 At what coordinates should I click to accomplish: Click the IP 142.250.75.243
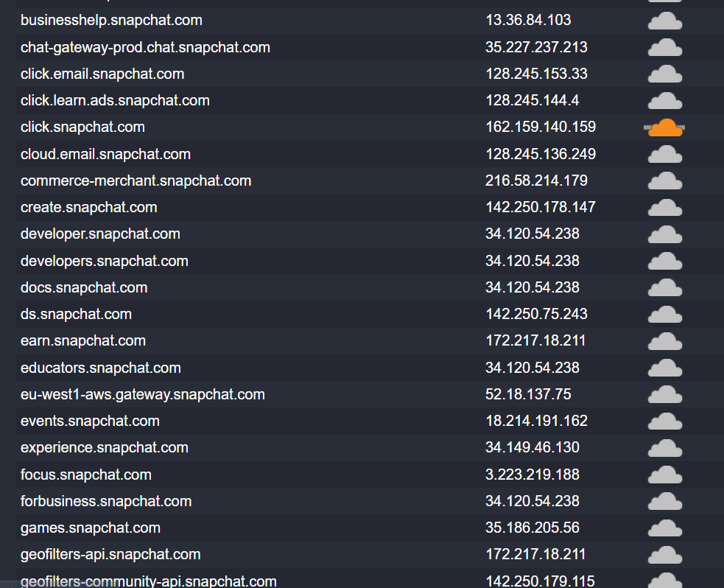pos(536,314)
